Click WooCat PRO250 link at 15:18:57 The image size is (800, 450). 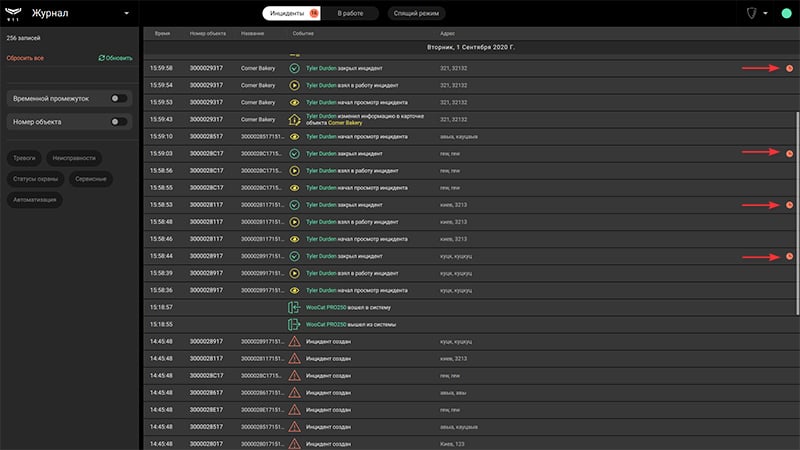pos(326,308)
